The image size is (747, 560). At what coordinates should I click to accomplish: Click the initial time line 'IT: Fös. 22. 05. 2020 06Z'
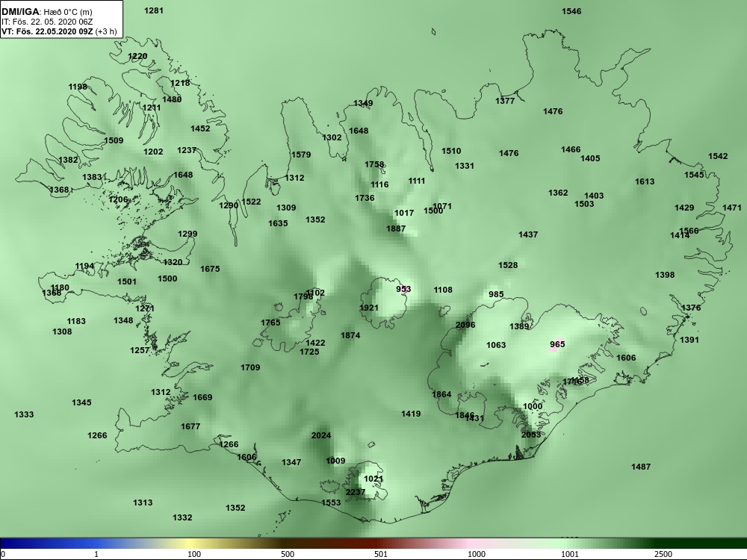[x=46, y=22]
